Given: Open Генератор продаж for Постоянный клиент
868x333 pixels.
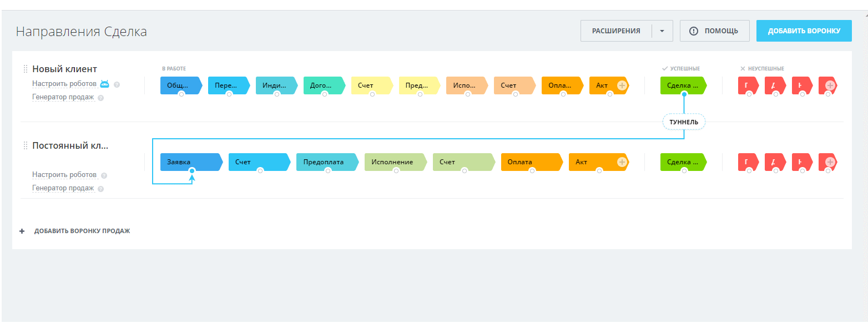Looking at the screenshot, I should coord(63,188).
